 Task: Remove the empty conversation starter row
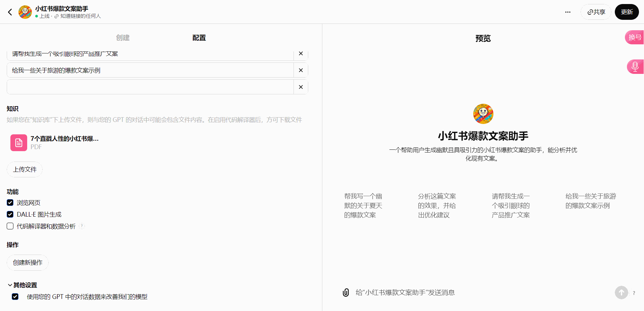[301, 87]
